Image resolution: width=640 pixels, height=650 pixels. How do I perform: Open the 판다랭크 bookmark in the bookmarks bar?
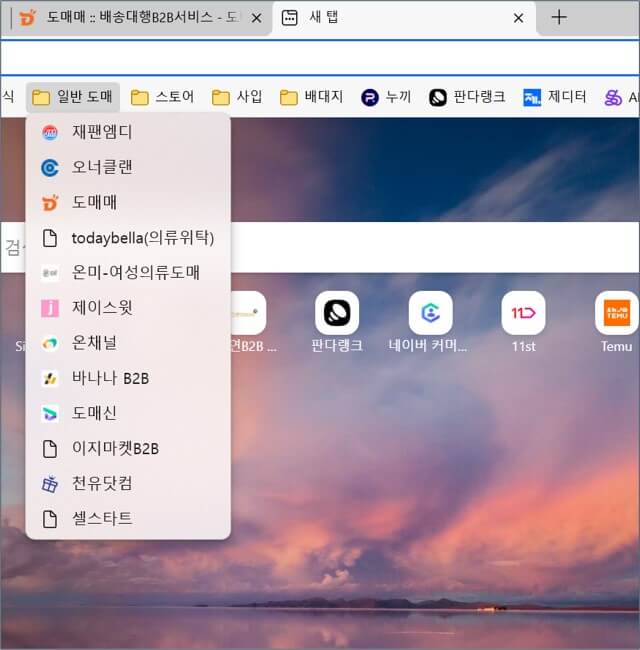point(467,97)
